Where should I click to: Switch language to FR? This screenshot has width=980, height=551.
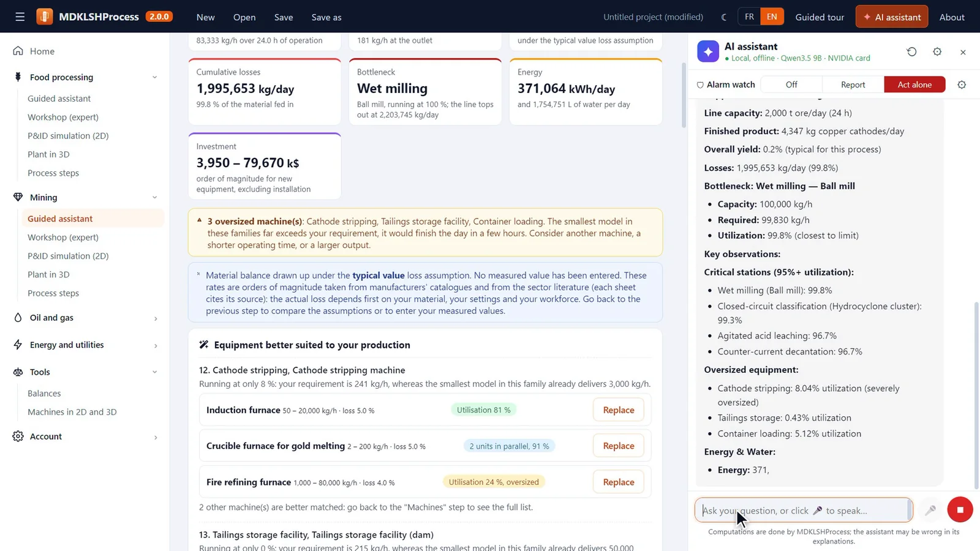click(x=749, y=17)
